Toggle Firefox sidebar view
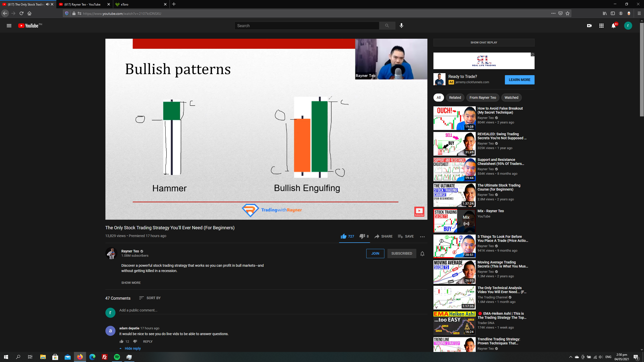The image size is (644, 362). click(x=613, y=13)
